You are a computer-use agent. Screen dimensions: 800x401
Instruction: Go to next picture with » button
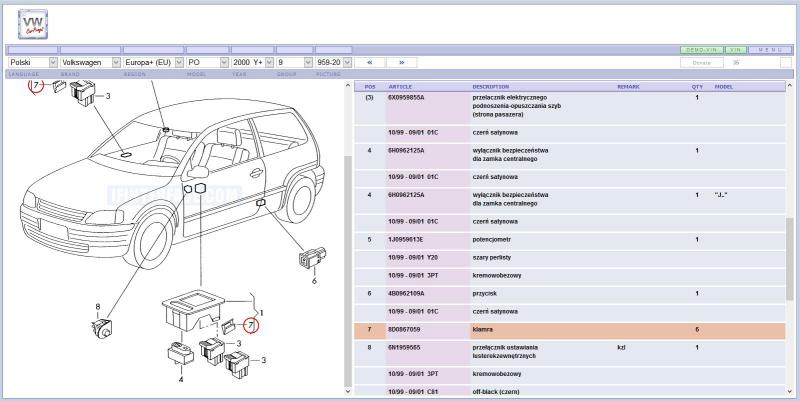click(x=402, y=62)
